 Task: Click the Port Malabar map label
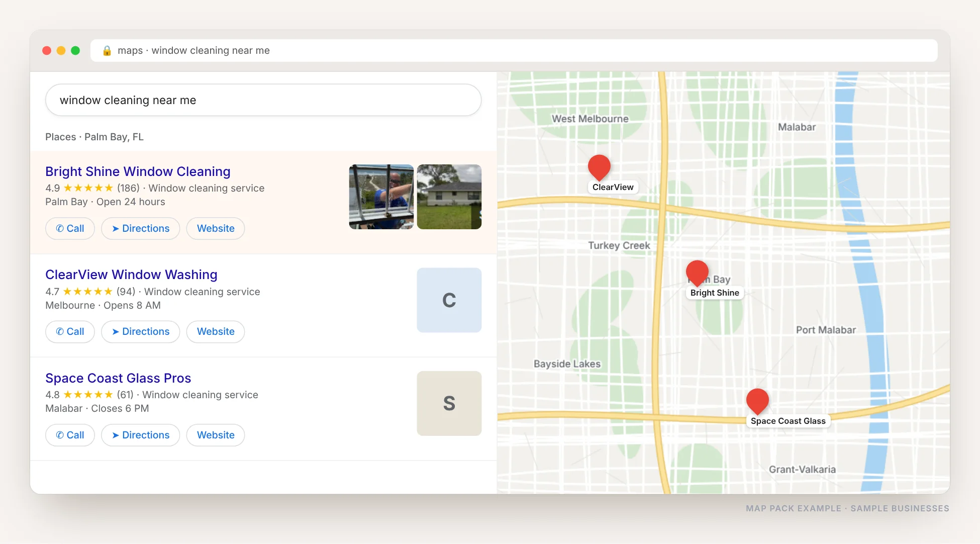tap(826, 330)
